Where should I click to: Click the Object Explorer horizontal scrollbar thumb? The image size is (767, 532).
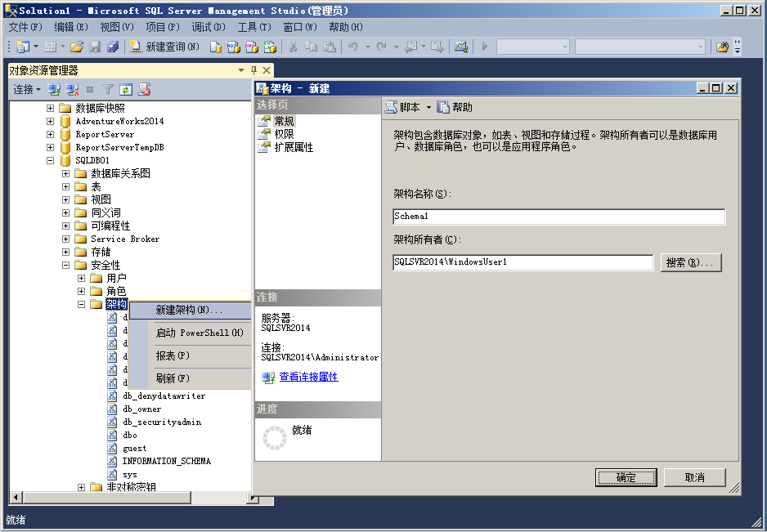point(107,498)
